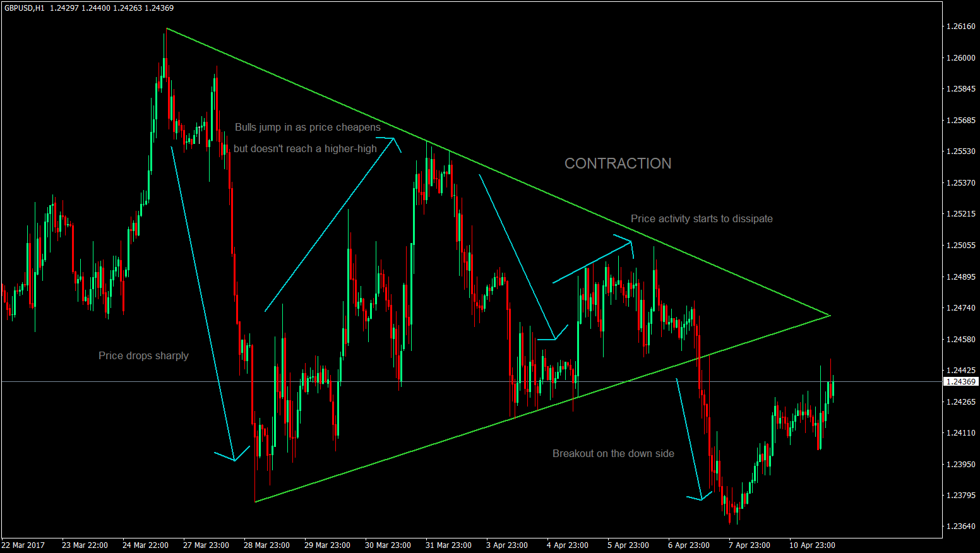
Task: Select the long cyan upward arrow to the triangle apex
Action: (x=328, y=227)
